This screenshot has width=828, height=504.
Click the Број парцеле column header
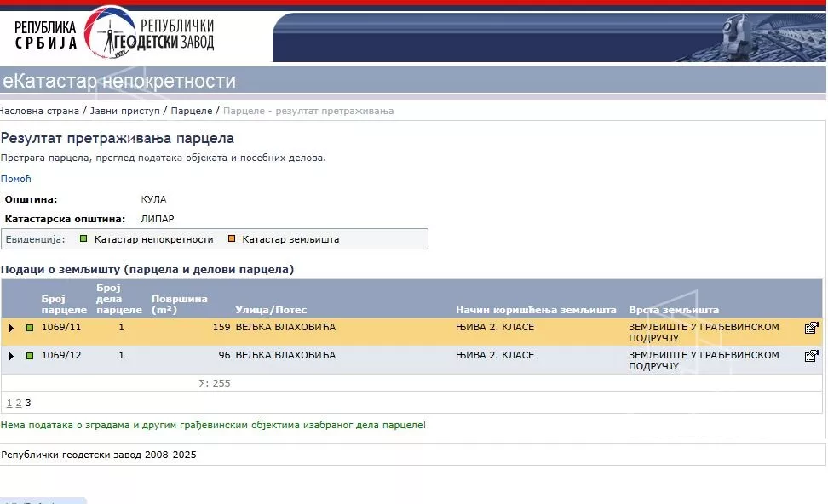64,305
